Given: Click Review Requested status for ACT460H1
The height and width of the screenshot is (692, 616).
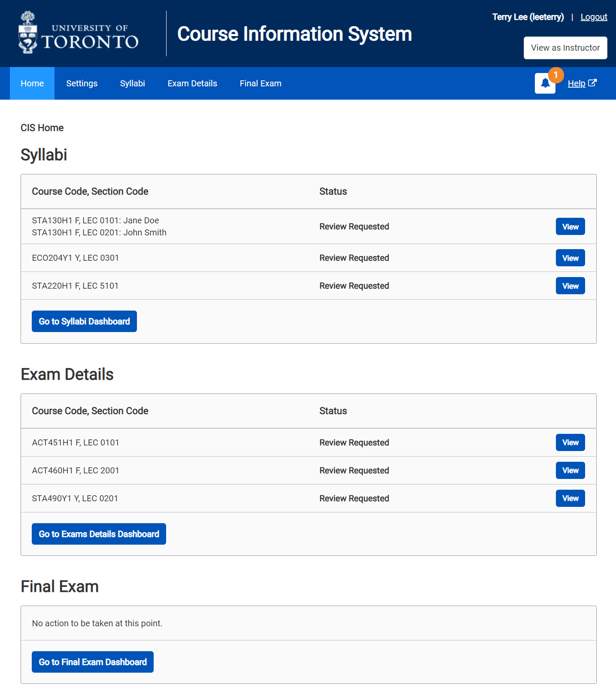Looking at the screenshot, I should [354, 470].
